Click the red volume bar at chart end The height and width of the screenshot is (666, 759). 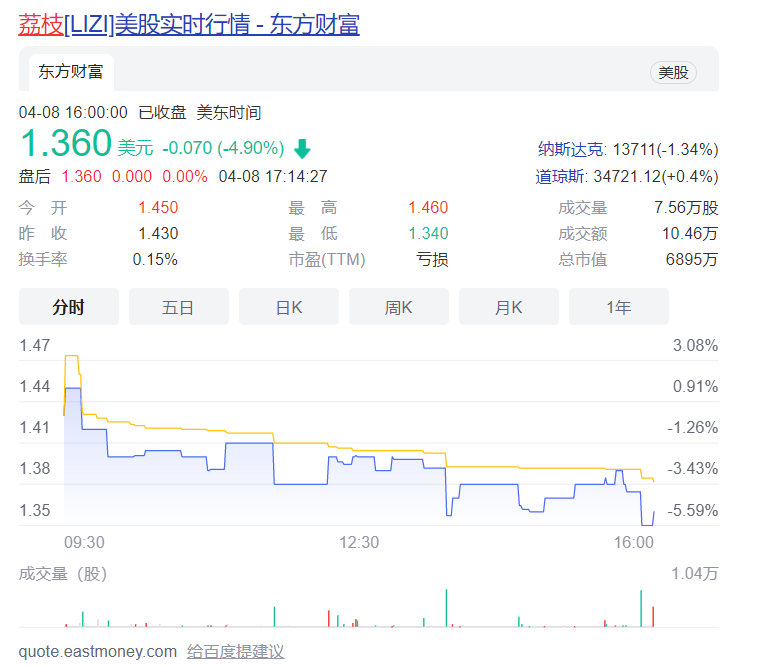click(653, 617)
